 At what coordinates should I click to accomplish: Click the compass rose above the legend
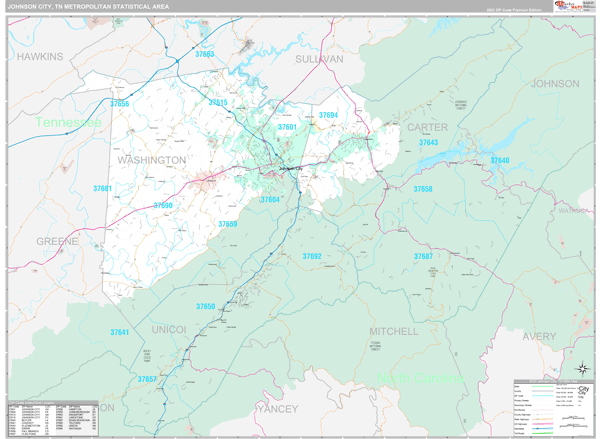583,369
